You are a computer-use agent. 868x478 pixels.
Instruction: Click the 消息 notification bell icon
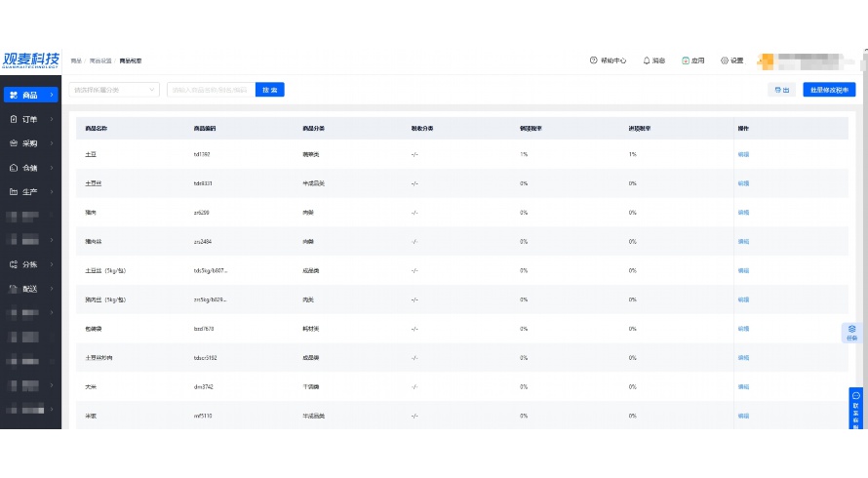click(647, 60)
